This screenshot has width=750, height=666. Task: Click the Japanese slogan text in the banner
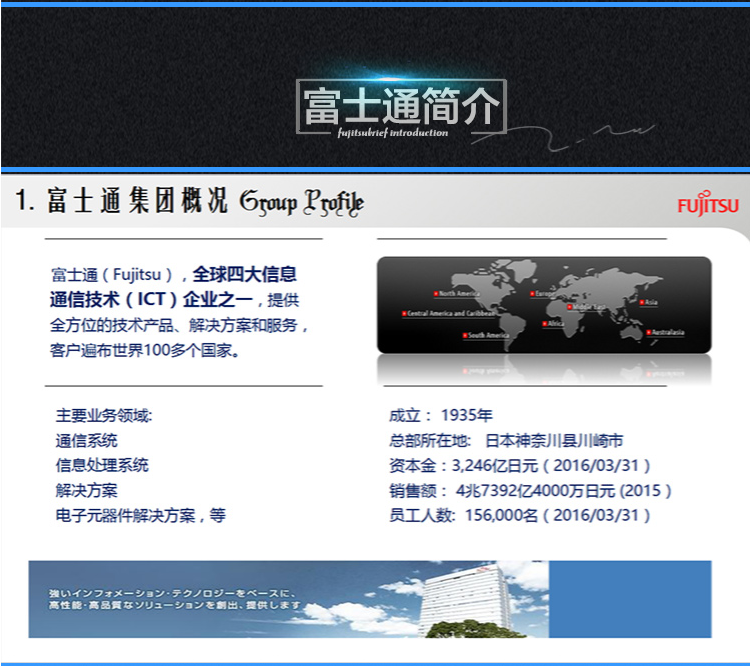[174, 599]
